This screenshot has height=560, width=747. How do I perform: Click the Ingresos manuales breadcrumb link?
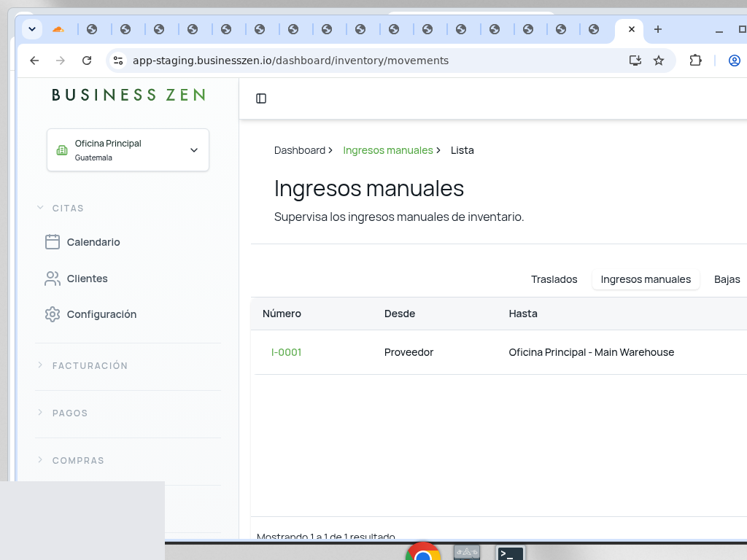click(388, 150)
